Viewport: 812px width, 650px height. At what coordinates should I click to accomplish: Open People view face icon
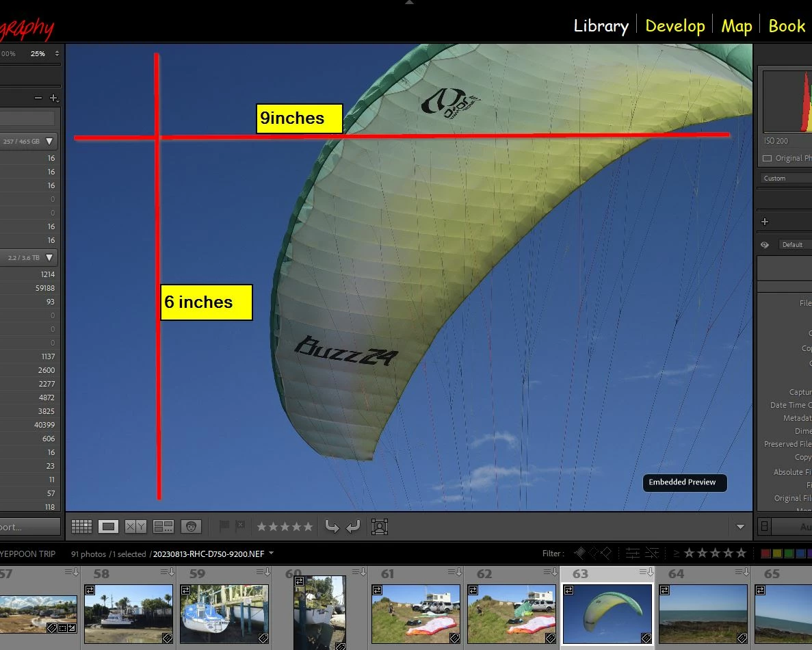coord(191,527)
